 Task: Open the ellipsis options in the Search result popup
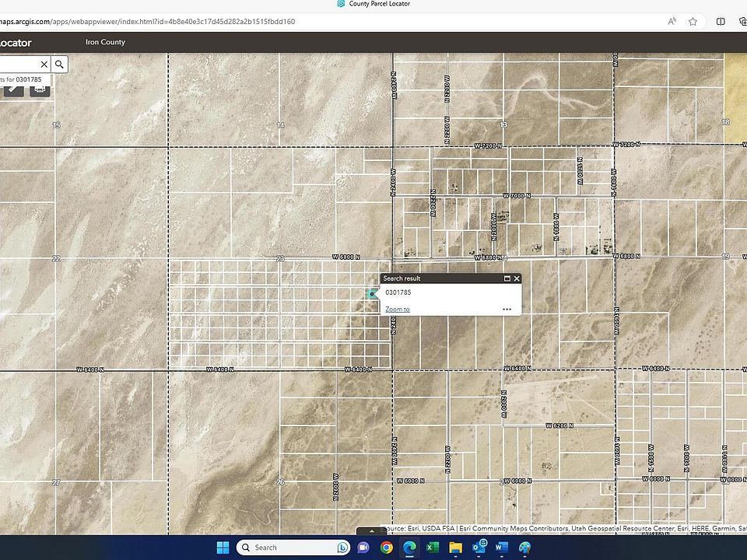(507, 309)
